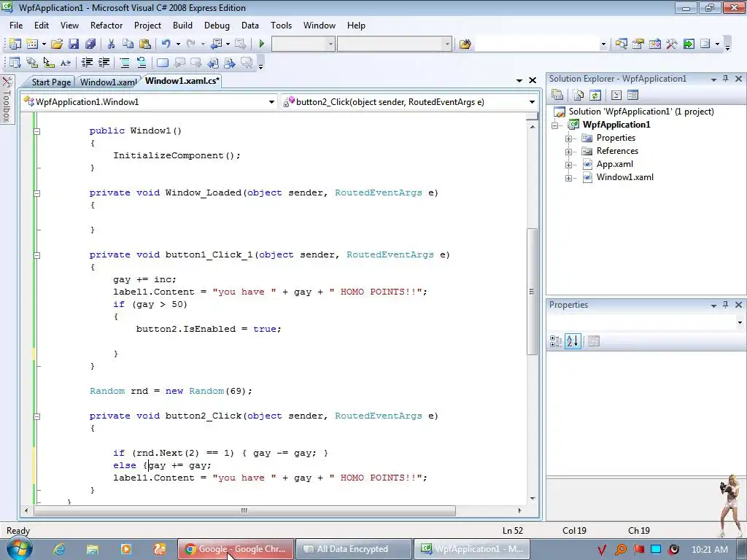This screenshot has height=560, width=747.
Task: Expand the Properties node in Solution Explorer
Action: tap(568, 139)
